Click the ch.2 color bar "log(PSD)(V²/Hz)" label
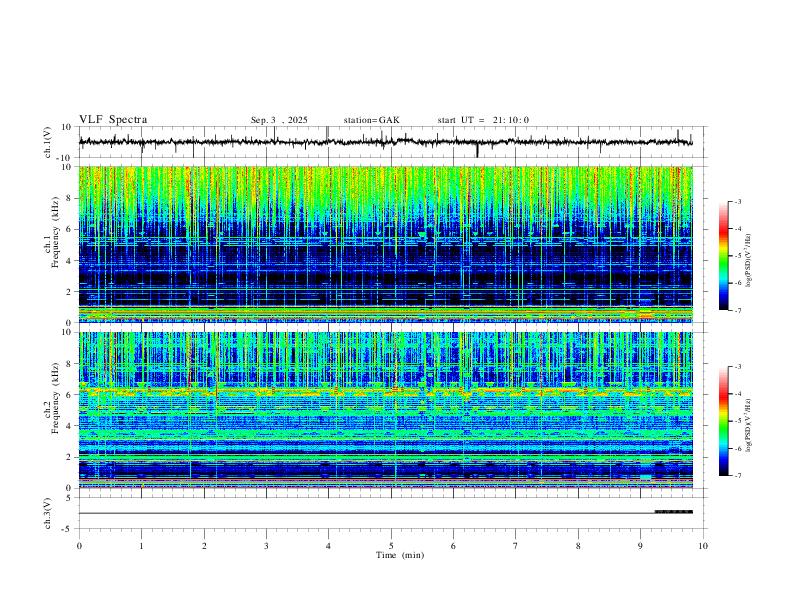Viewport: 792px width, 612px height. pyautogui.click(x=748, y=425)
